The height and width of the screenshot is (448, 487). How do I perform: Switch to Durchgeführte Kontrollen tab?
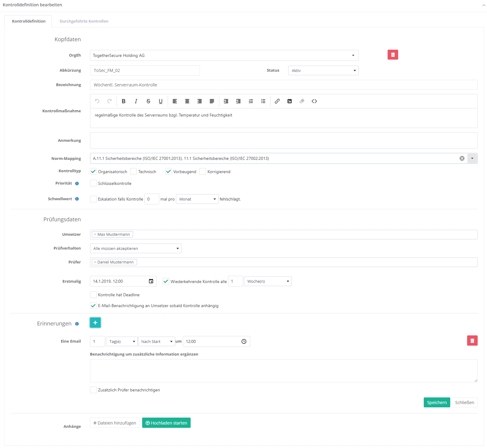click(x=84, y=21)
